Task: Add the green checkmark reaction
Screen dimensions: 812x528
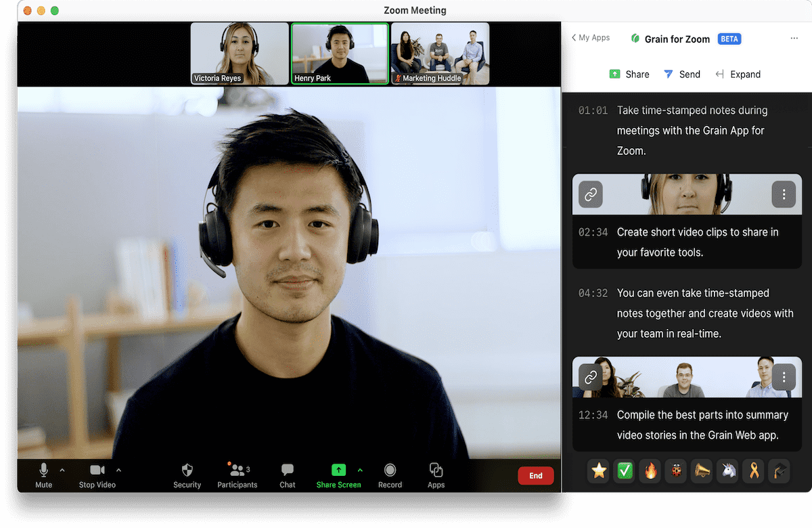Action: (625, 471)
